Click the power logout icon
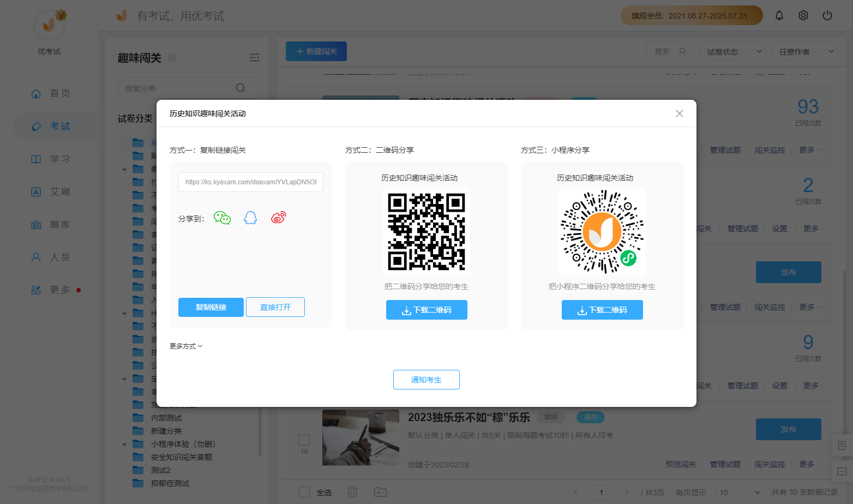The width and height of the screenshot is (853, 504). pos(827,15)
